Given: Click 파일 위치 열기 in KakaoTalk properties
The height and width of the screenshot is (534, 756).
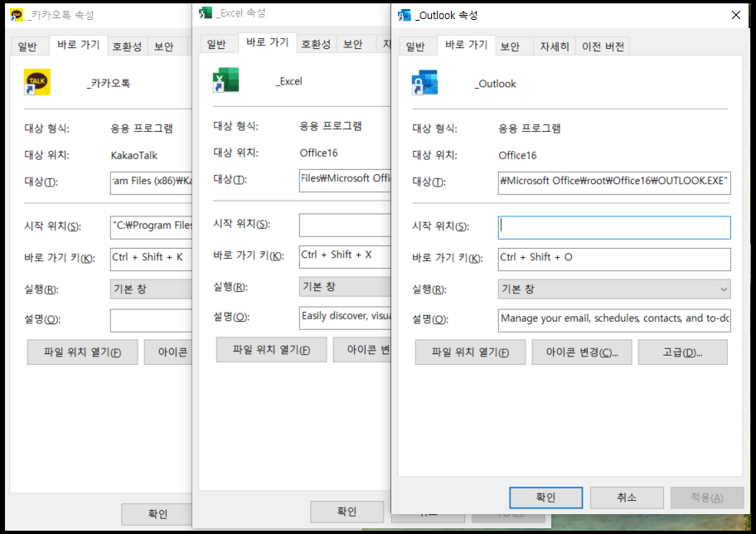Looking at the screenshot, I should pyautogui.click(x=82, y=352).
